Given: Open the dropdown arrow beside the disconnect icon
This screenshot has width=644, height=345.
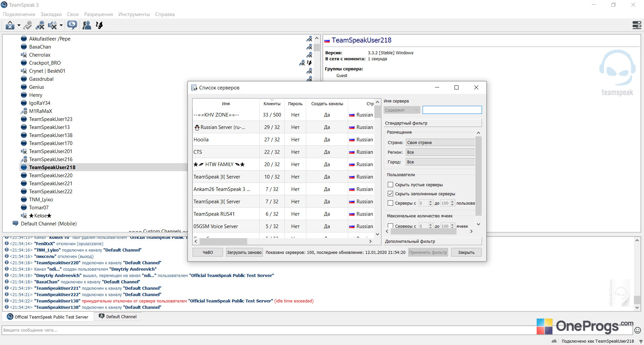Looking at the screenshot, I should pyautogui.click(x=19, y=25).
